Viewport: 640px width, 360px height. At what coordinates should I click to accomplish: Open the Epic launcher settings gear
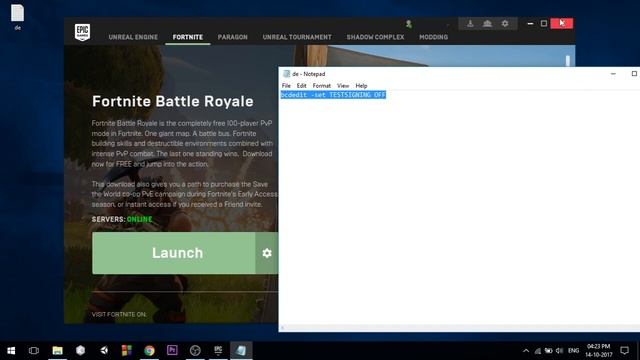(x=505, y=24)
